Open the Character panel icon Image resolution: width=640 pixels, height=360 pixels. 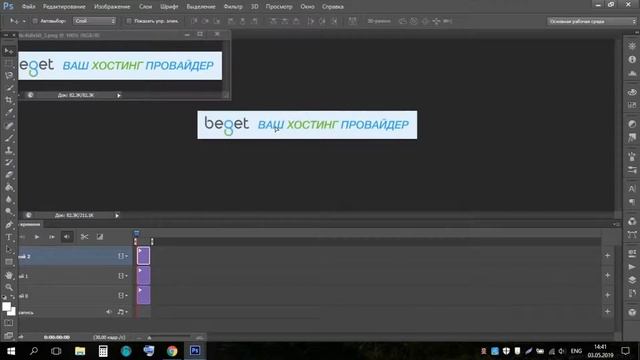[632, 189]
